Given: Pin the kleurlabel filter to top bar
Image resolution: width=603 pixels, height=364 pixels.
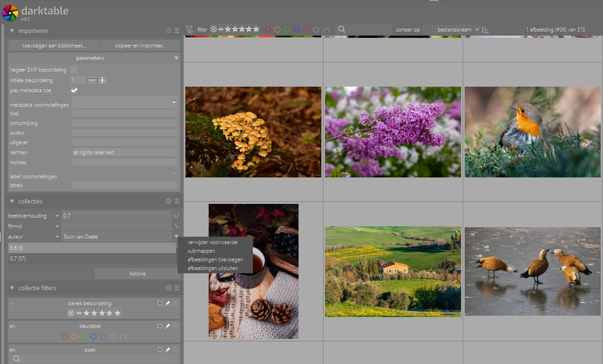Looking at the screenshot, I should [x=168, y=326].
